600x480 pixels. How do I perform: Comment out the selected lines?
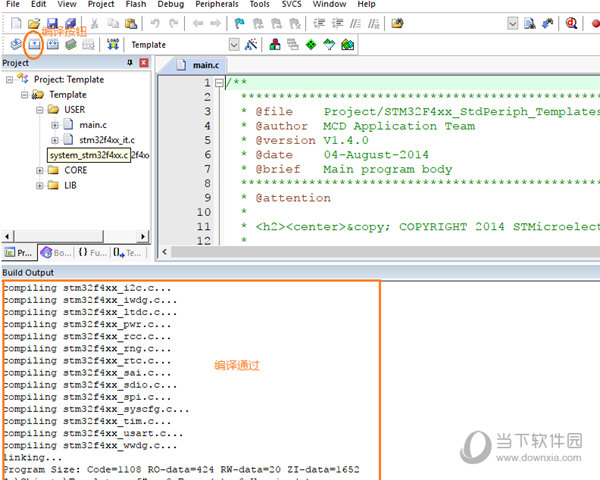tap(355, 23)
